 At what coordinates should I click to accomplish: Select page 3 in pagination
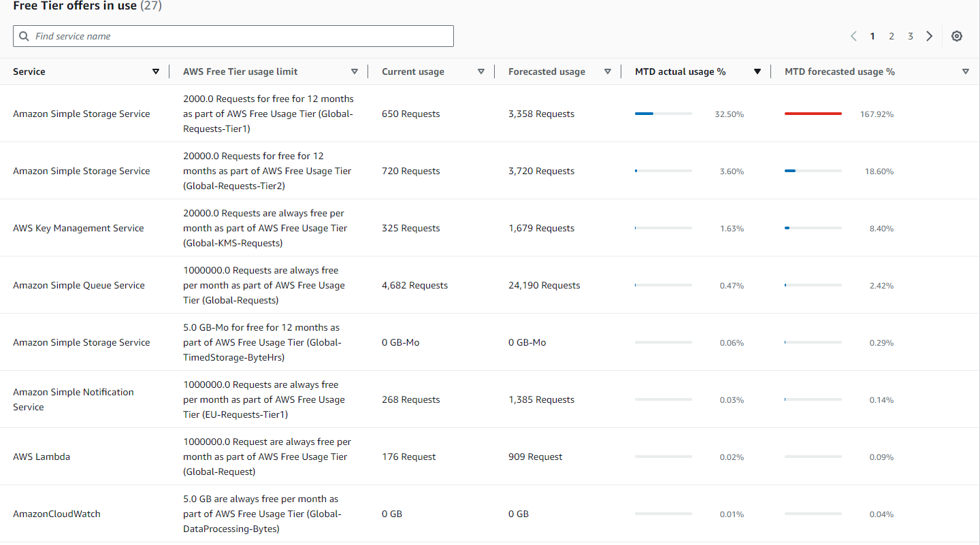click(911, 36)
